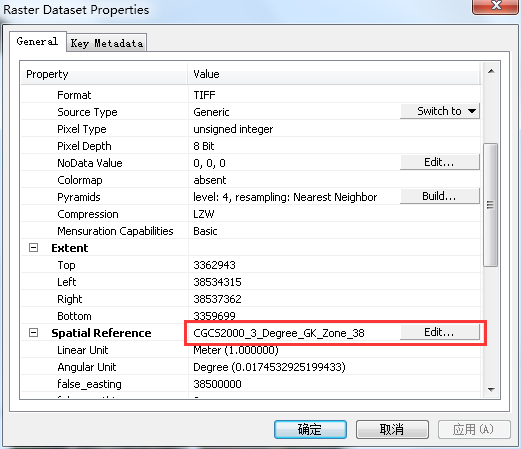
Task: Select the Pixel Depth value 8 Bit
Action: point(204,146)
